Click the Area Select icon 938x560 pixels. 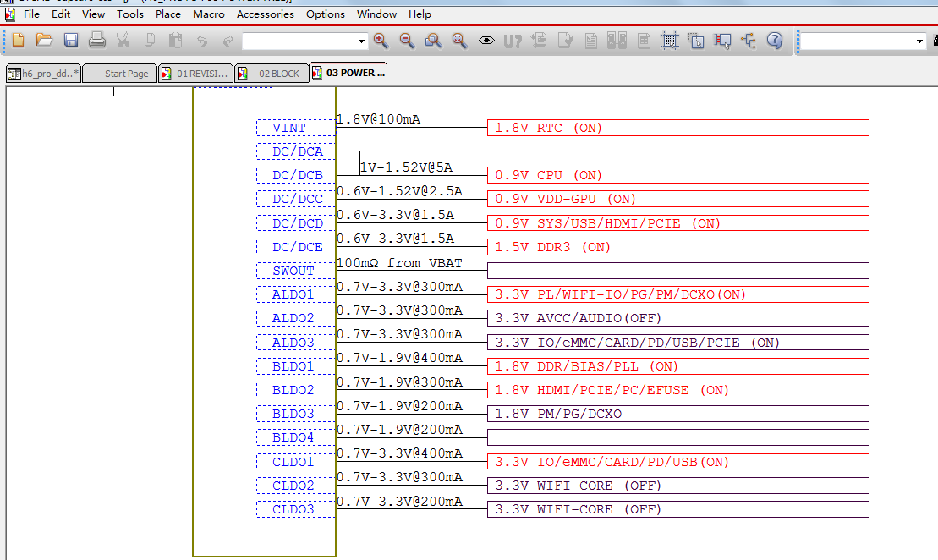click(x=696, y=40)
